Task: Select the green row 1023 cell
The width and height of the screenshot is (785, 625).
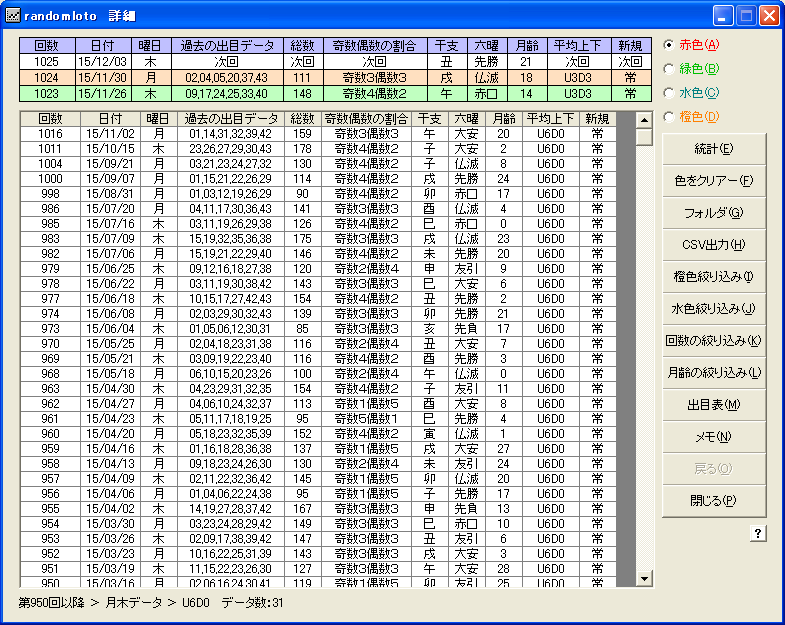Action: (47, 94)
